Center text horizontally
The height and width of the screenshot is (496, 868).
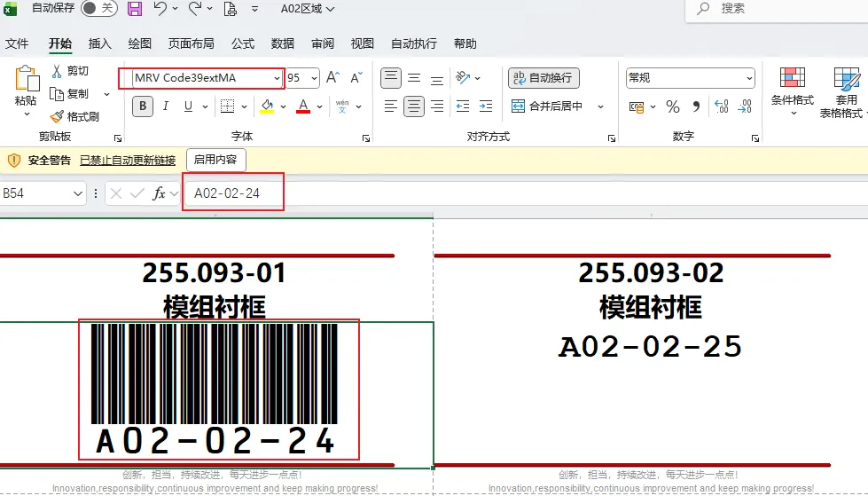(414, 106)
